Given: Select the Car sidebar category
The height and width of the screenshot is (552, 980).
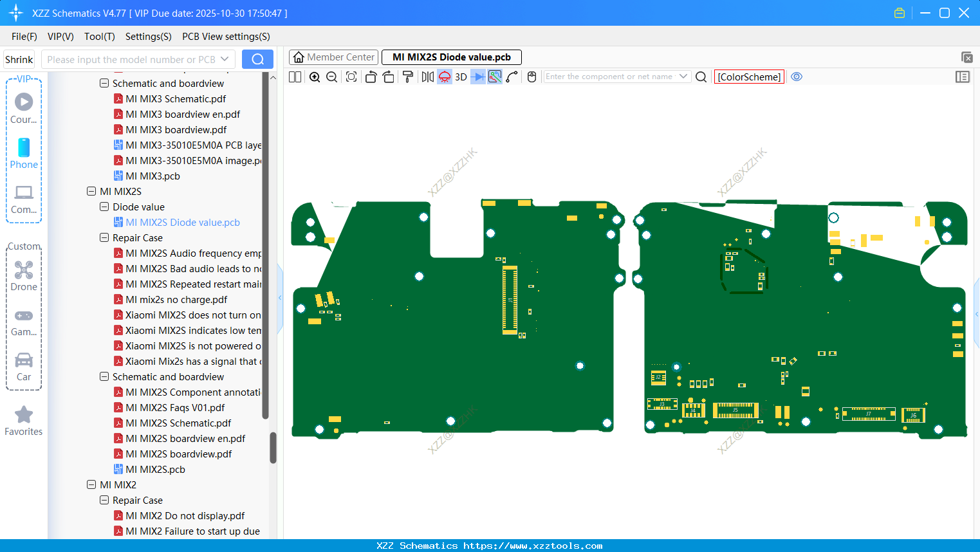Looking at the screenshot, I should coord(24,367).
